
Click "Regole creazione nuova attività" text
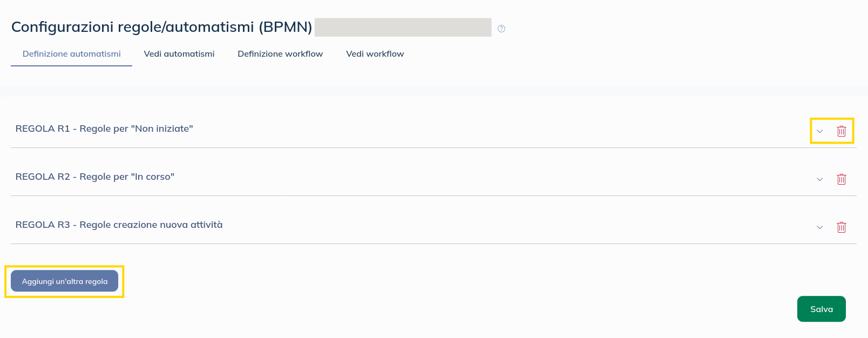pos(151,225)
